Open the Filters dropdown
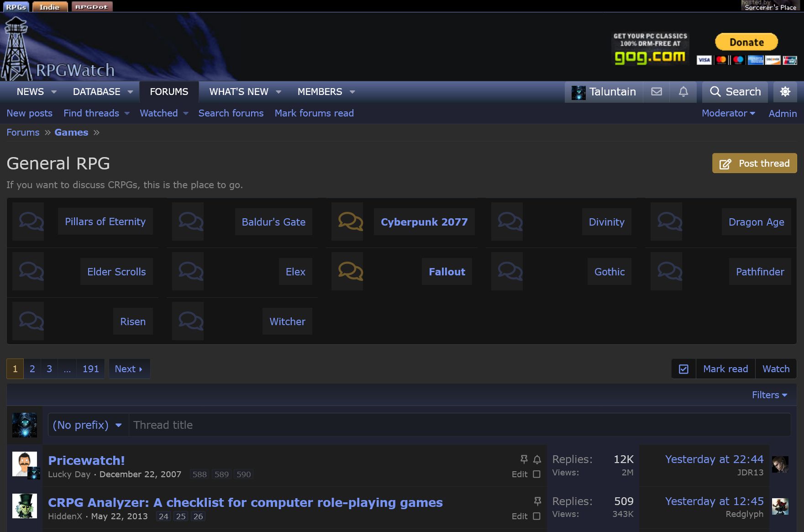The image size is (804, 532). [769, 395]
